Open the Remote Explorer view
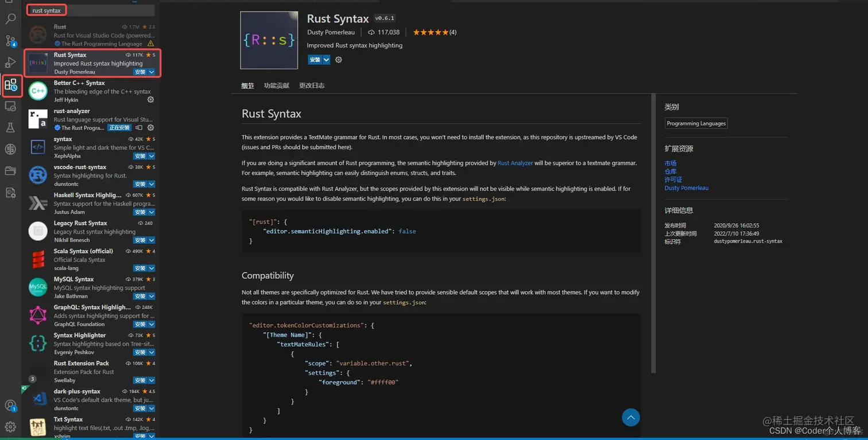The width and height of the screenshot is (868, 440). click(10, 107)
